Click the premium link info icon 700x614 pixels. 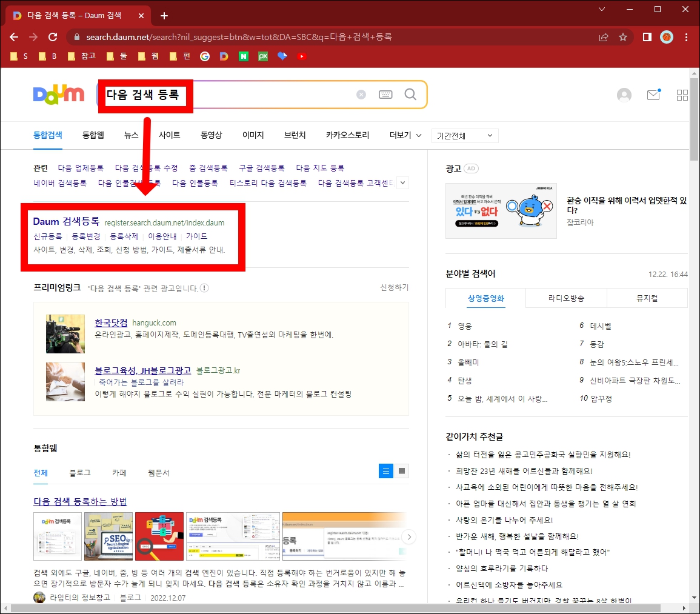(x=204, y=288)
